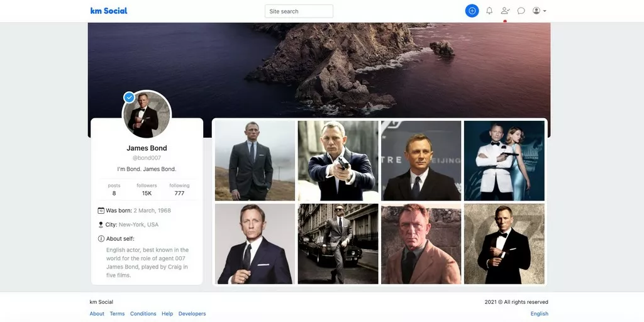Open the Terms footer link
Screen dimensions: 644x322
tap(117, 314)
